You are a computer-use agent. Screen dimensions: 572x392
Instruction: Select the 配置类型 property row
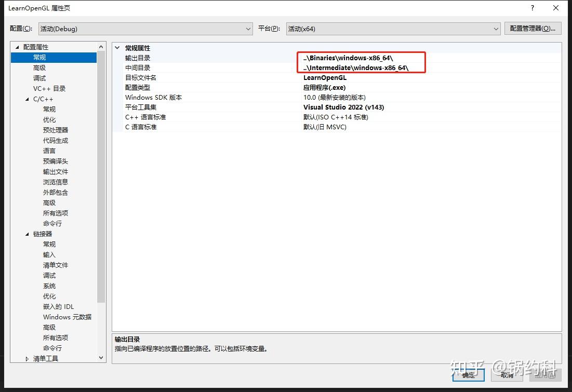(x=337, y=88)
